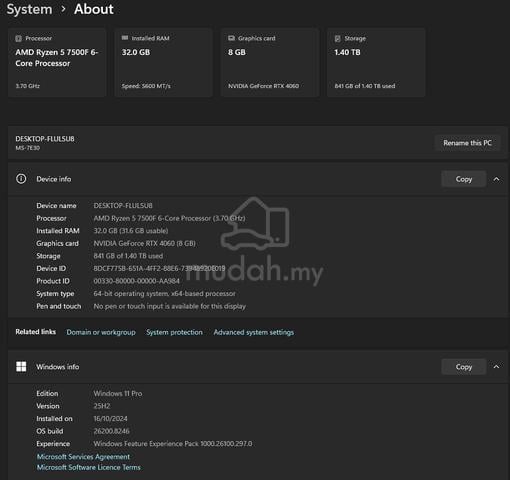Select the 1.40 TB Storage summary card
This screenshot has height=480, width=510.
pos(376,62)
